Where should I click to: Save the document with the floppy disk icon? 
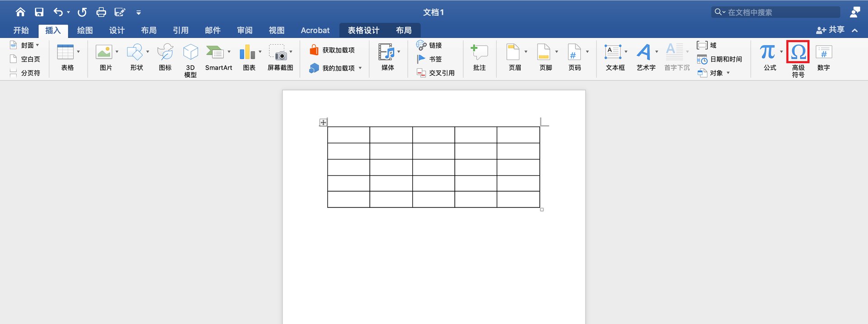pos(39,12)
